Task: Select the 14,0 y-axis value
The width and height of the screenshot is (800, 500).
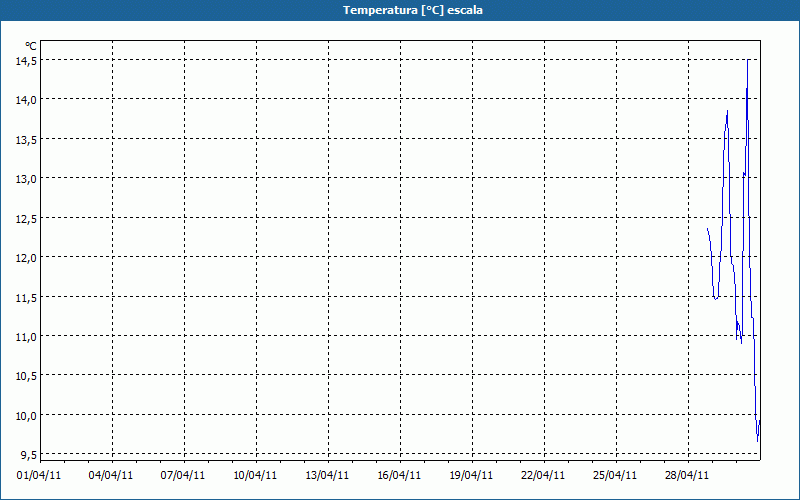Action: 26,100
